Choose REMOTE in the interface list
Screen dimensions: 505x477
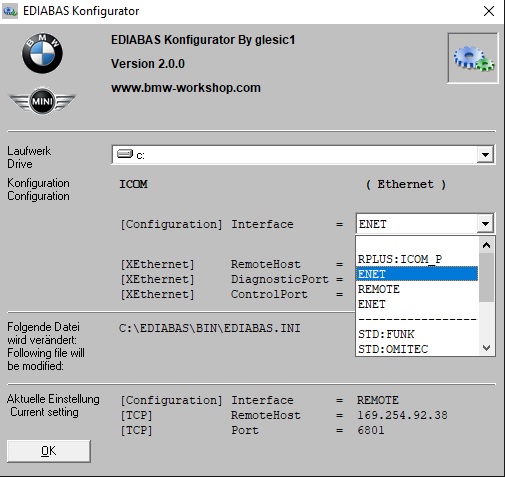pyautogui.click(x=417, y=289)
